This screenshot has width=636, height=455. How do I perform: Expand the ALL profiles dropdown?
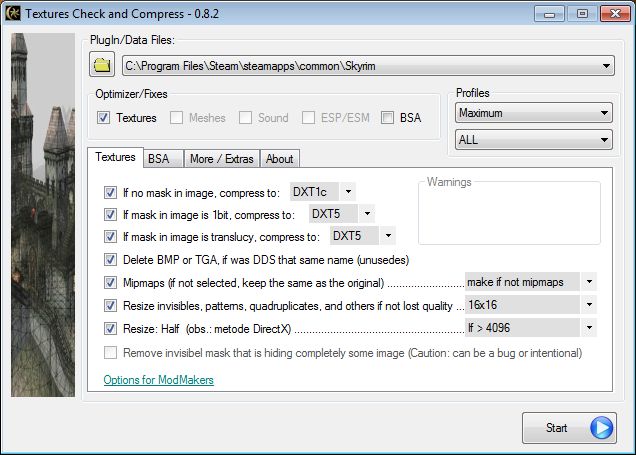coord(532,140)
